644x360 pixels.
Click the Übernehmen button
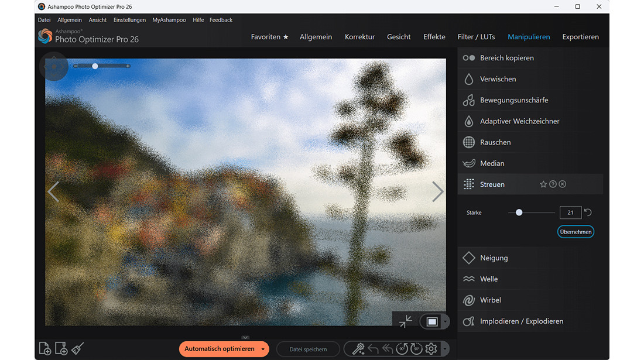(576, 232)
